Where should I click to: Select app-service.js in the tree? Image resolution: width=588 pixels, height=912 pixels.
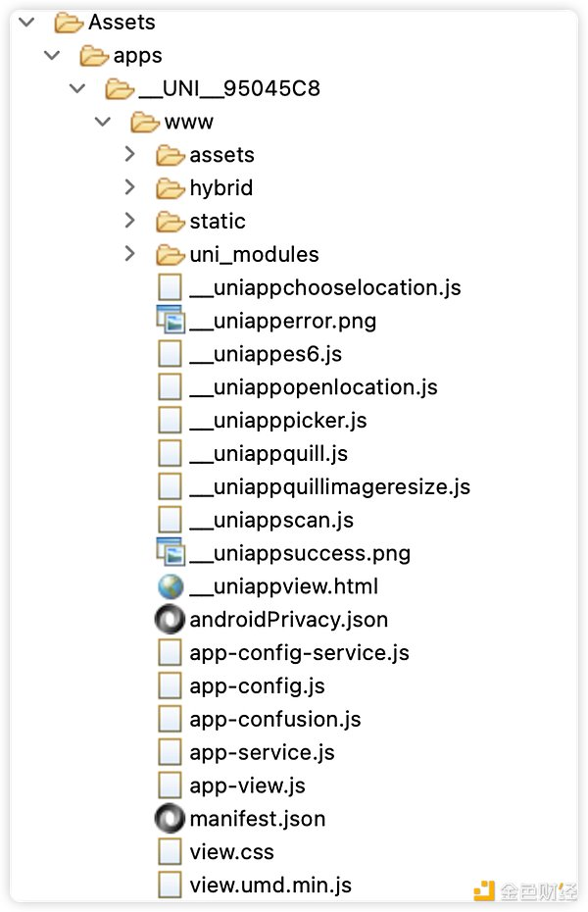(x=262, y=752)
